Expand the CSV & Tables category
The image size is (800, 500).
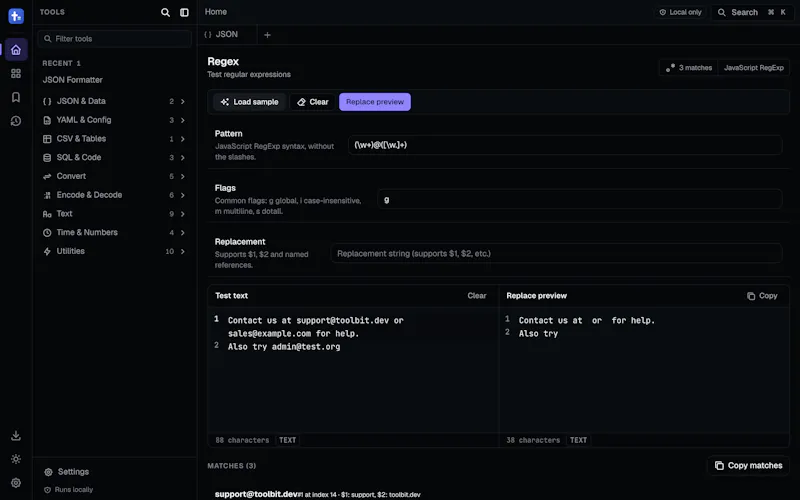click(x=114, y=139)
